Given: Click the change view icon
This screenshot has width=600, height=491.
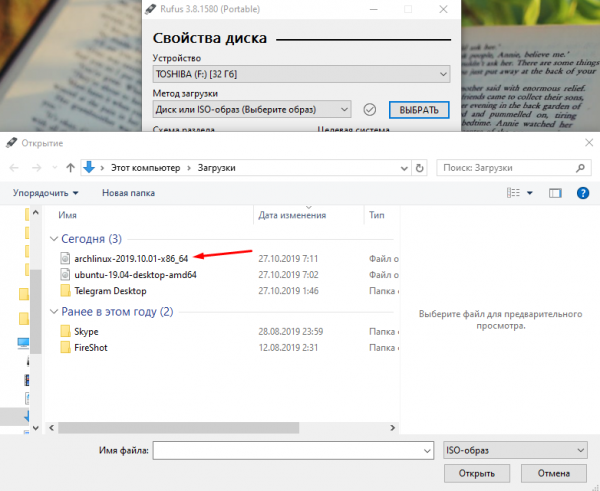Looking at the screenshot, I should click(x=514, y=193).
